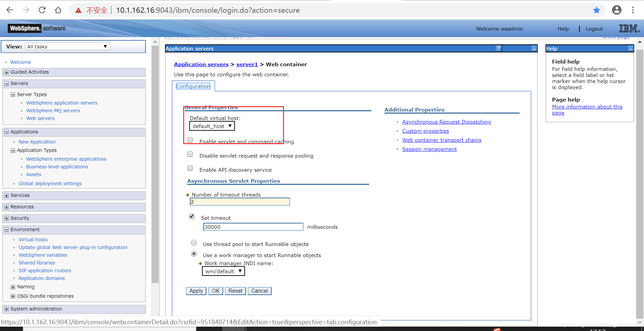Open Application servers panel help question mark
The height and width of the screenshot is (331, 644).
pyautogui.click(x=498, y=48)
